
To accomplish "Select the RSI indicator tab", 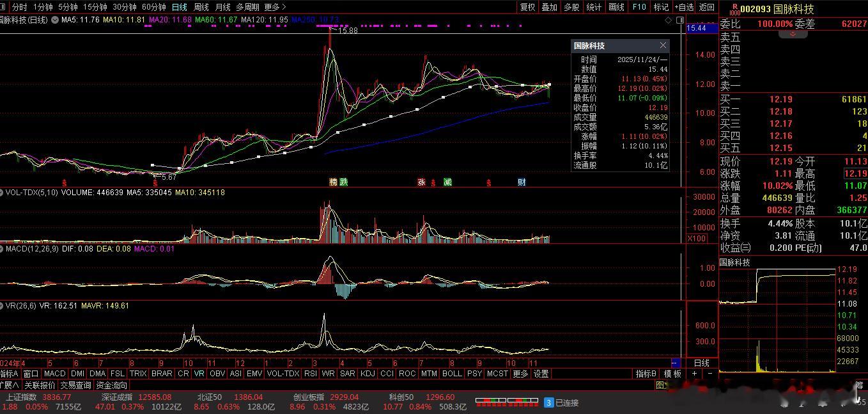I will (311, 374).
